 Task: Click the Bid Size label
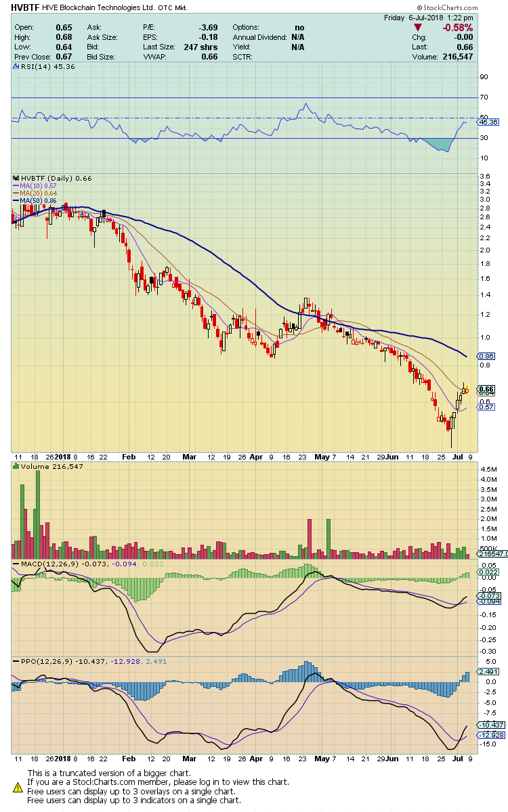pos(102,57)
